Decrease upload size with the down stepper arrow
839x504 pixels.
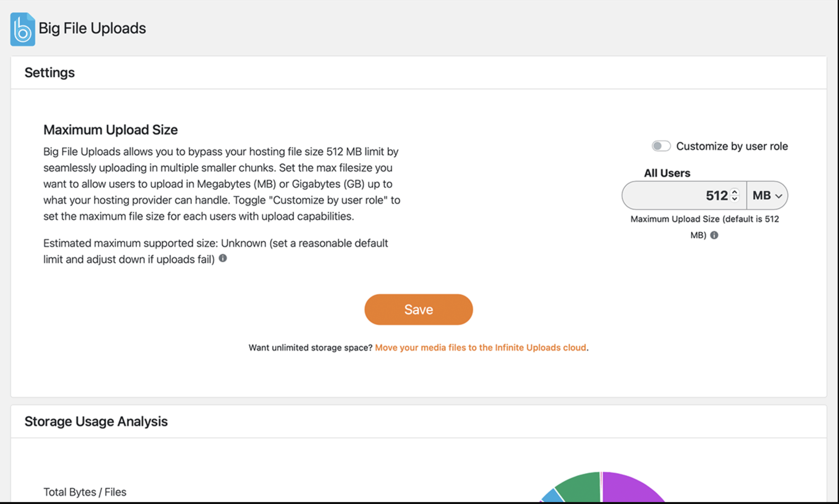[735, 199]
